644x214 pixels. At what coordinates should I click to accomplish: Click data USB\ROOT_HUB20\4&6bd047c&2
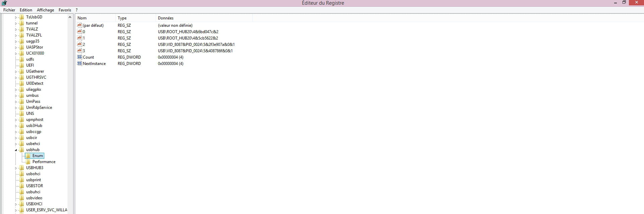(188, 32)
